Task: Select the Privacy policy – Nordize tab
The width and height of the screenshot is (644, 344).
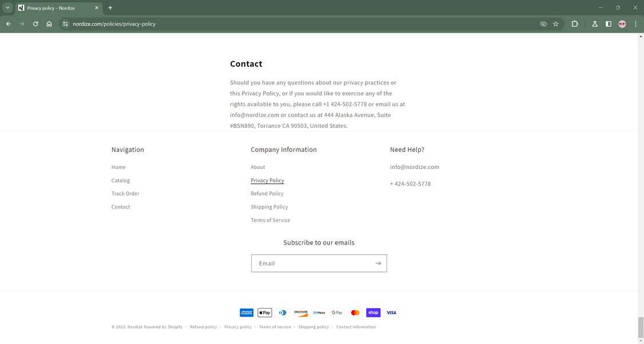Action: pyautogui.click(x=51, y=8)
